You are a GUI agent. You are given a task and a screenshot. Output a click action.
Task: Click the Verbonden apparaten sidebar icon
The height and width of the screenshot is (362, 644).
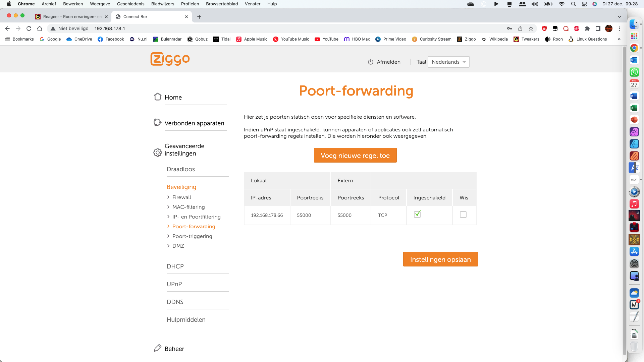coord(157,123)
